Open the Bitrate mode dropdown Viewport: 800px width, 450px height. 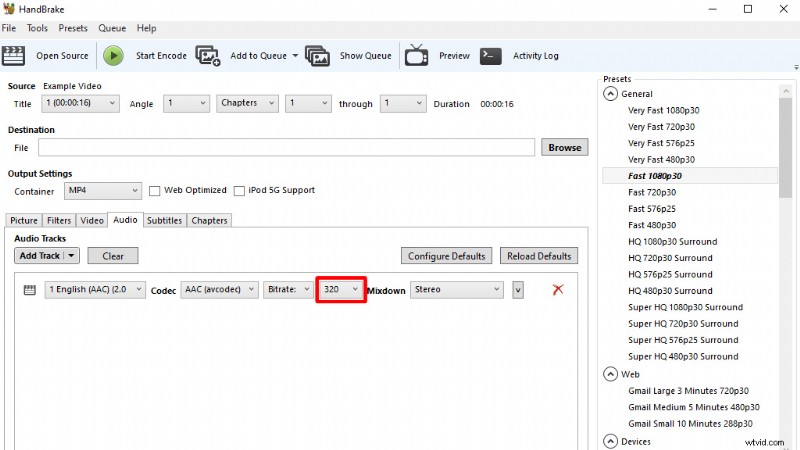pyautogui.click(x=288, y=290)
